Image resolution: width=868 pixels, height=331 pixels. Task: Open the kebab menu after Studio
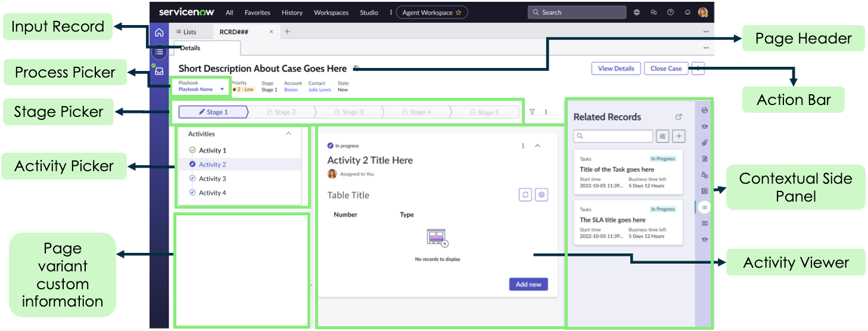[x=391, y=13]
